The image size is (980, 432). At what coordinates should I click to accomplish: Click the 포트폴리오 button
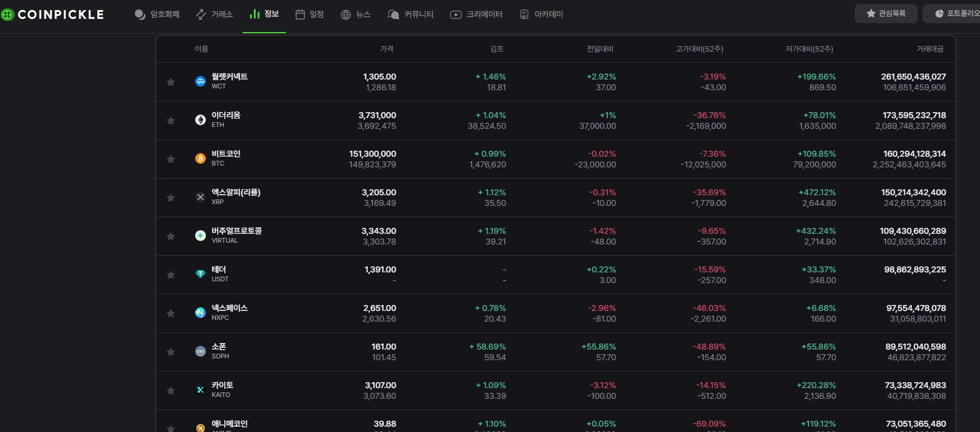[951, 14]
